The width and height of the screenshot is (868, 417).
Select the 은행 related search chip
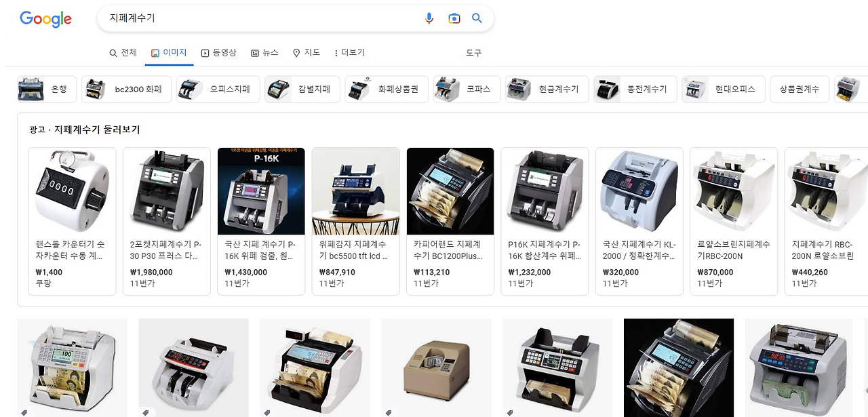pyautogui.click(x=45, y=89)
